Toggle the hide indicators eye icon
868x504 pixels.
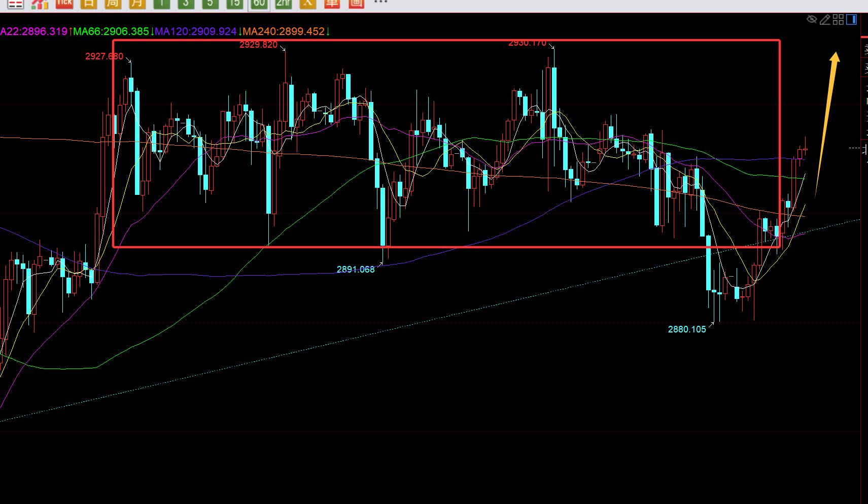[812, 20]
